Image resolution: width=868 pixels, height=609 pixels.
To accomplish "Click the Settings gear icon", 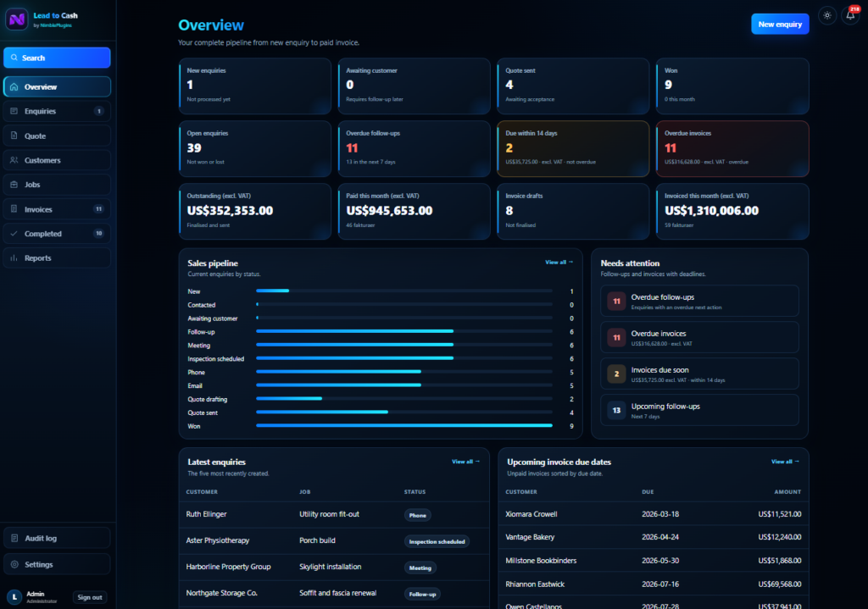I will coord(15,564).
